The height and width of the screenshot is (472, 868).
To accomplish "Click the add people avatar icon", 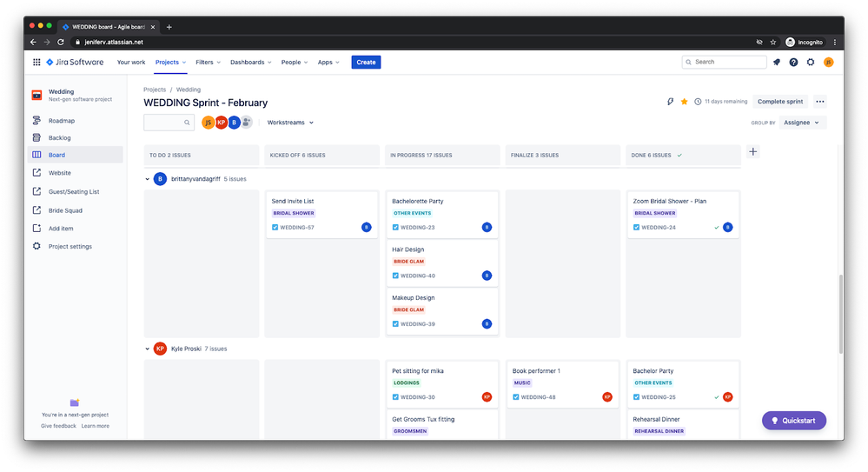I will (x=247, y=122).
